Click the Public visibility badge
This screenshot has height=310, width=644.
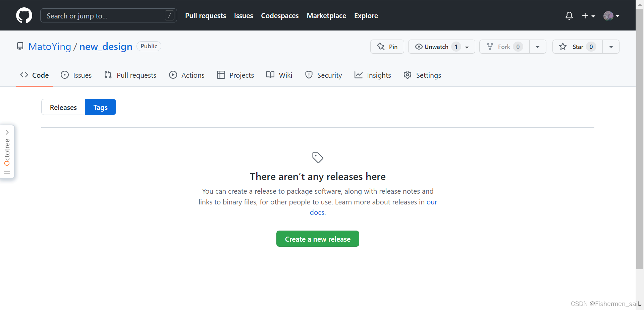point(149,46)
